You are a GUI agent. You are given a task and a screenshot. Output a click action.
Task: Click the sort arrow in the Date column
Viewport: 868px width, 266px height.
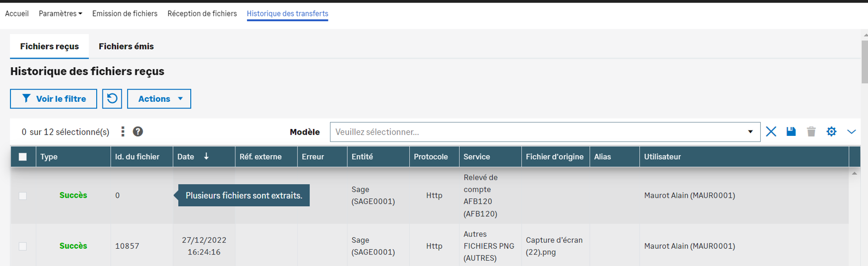tap(206, 156)
